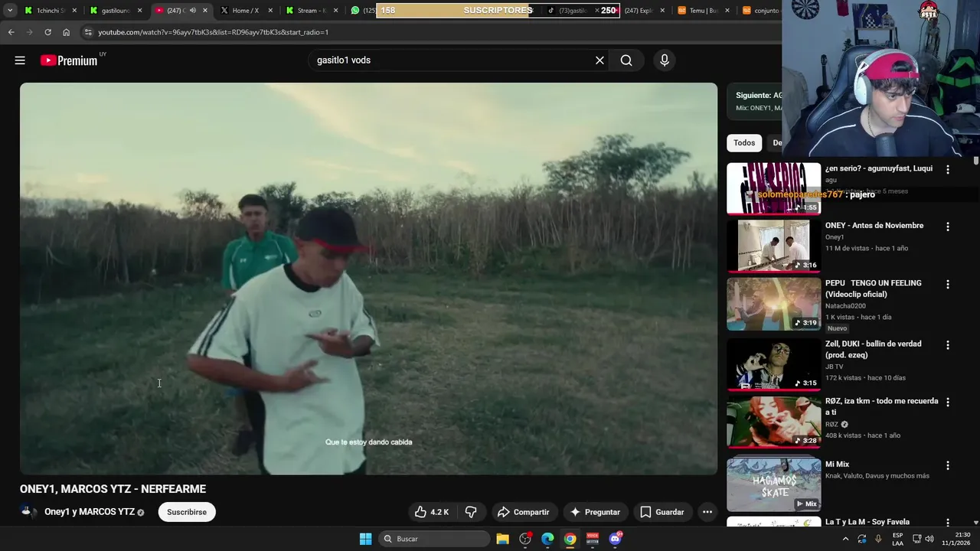980x551 pixels.
Task: Switch to WhatsApp tab
Action: click(x=361, y=11)
